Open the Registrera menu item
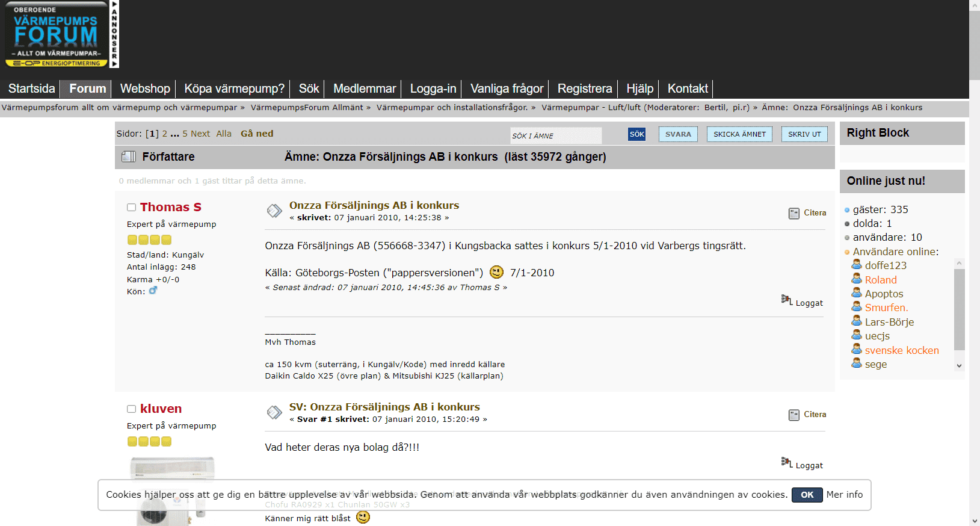The height and width of the screenshot is (526, 980). point(584,88)
